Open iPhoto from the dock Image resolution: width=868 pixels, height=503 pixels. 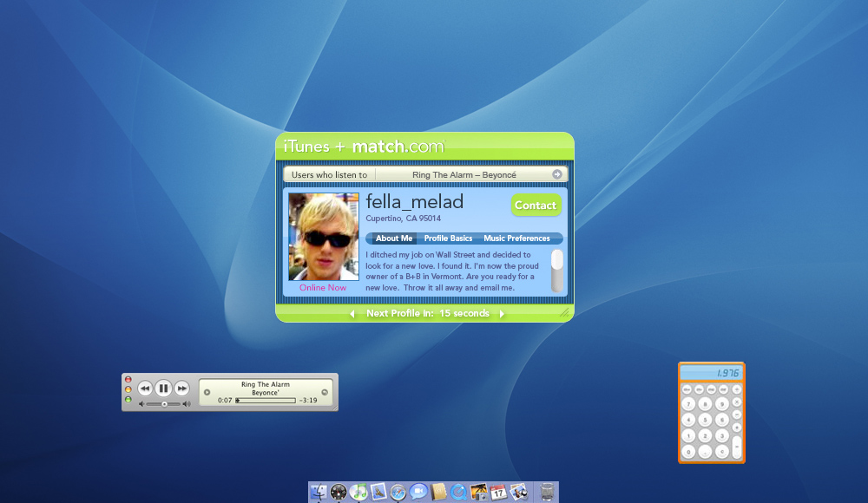coord(479,492)
